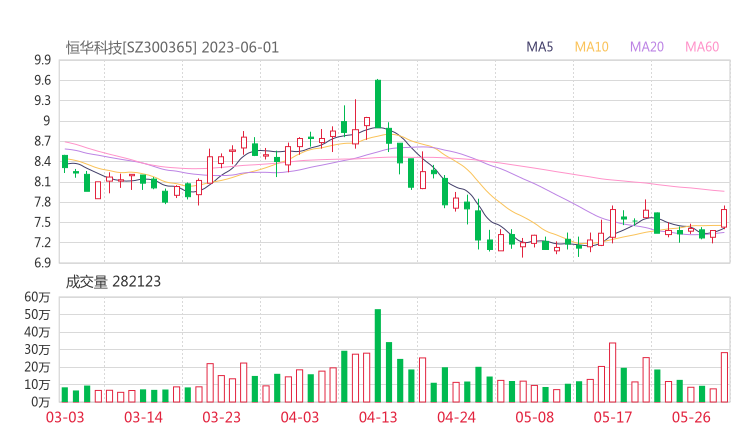Viewport: 740px width, 440px height.
Task: Click the chart title 恒华科技[SZ300365] 2023-06-01
Action: click(x=172, y=48)
